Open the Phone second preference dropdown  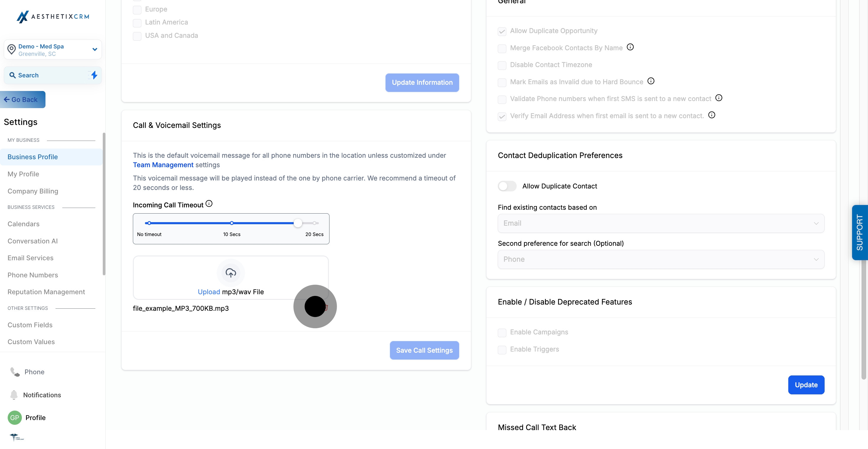point(660,259)
